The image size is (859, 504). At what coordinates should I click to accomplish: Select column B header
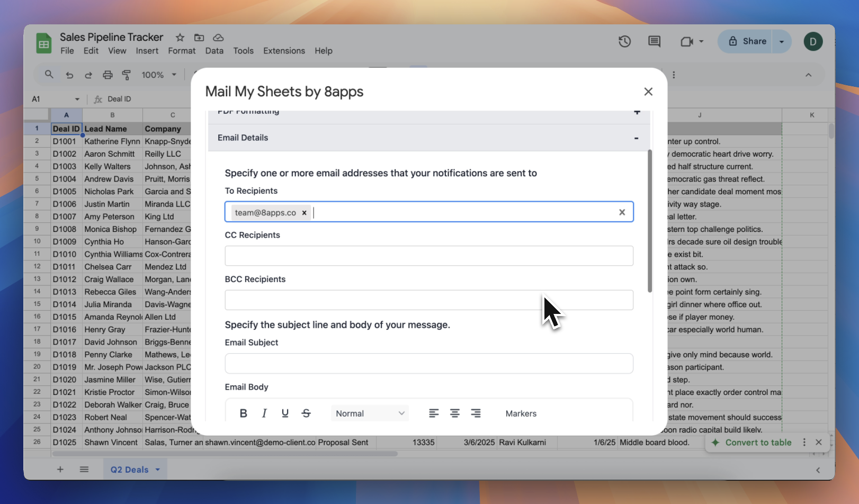coord(112,115)
